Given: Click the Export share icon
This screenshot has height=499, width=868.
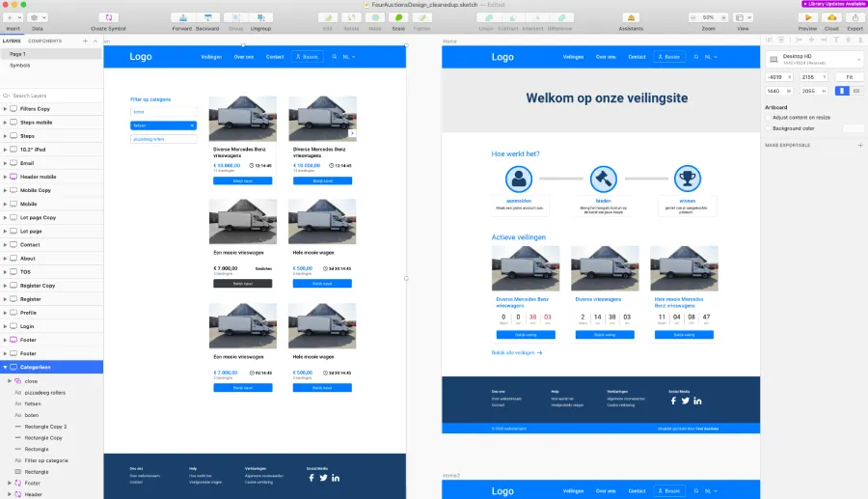Looking at the screenshot, I should 855,17.
